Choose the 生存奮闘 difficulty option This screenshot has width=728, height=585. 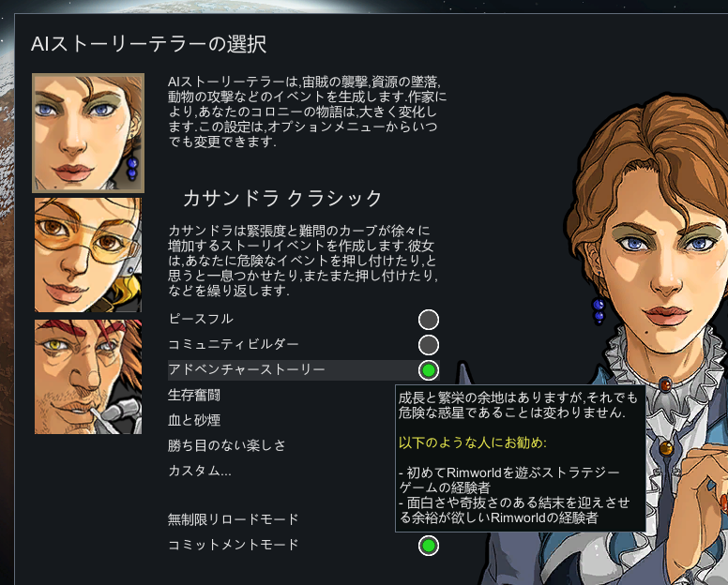coord(193,396)
